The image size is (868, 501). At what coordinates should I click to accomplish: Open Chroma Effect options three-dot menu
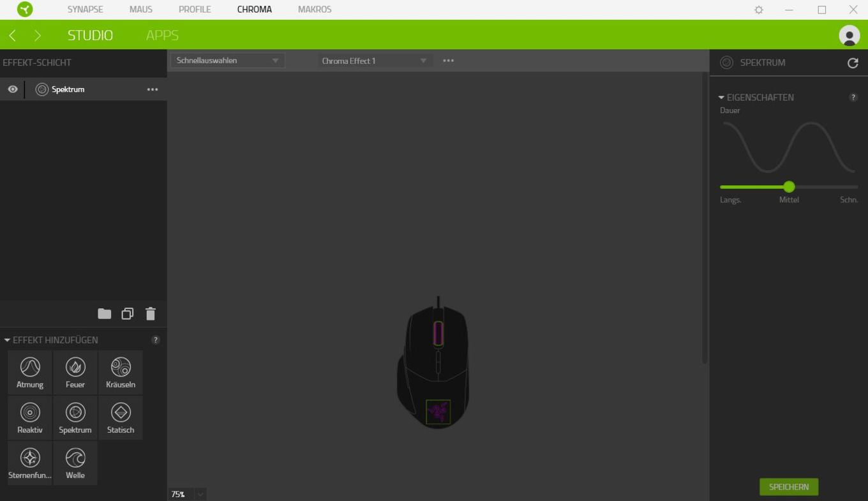(449, 61)
